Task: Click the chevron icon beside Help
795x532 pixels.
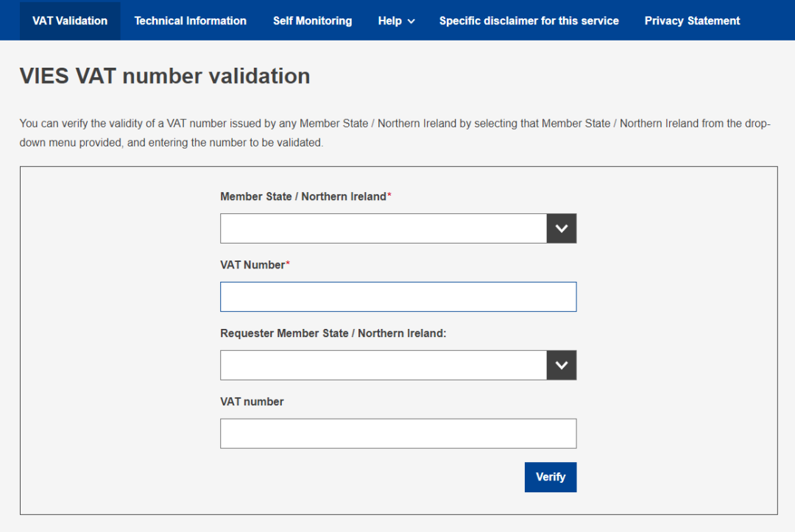Action: click(411, 21)
